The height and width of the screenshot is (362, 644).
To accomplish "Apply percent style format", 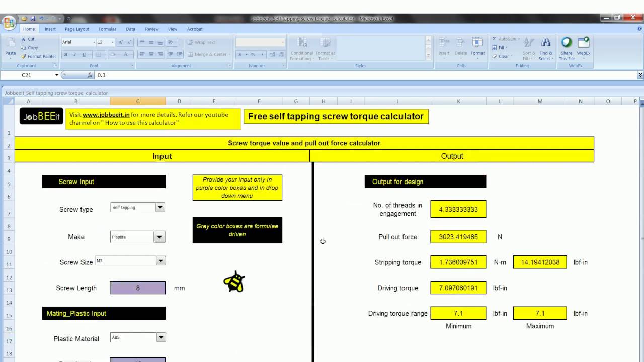I will pos(253,54).
